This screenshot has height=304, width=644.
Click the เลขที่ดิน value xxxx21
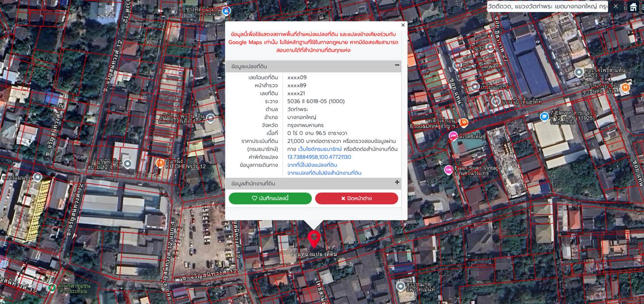click(x=296, y=93)
